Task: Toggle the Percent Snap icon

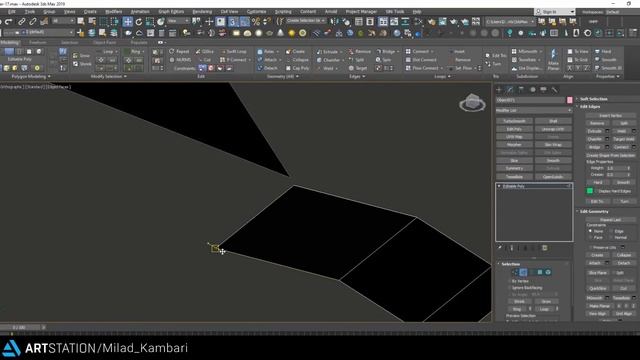Action: coord(256,22)
